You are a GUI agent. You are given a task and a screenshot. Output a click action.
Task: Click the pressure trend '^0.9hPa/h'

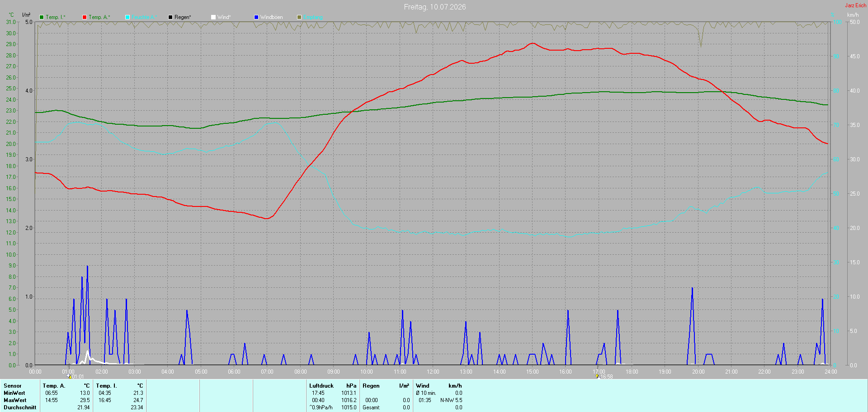point(321,407)
